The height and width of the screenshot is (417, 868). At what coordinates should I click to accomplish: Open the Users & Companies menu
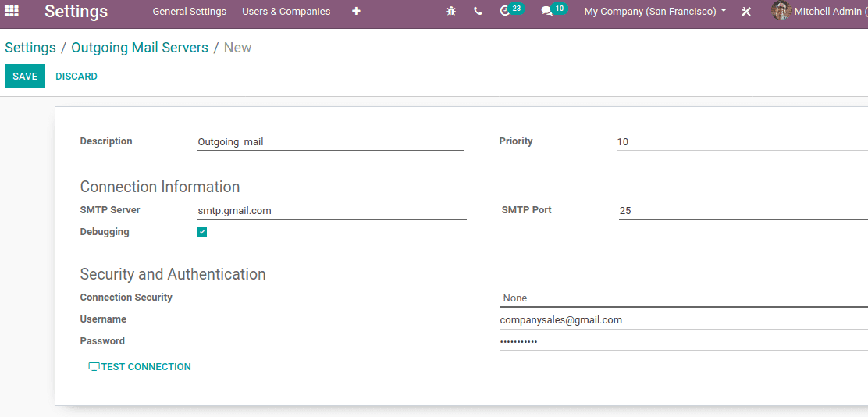[x=286, y=11]
